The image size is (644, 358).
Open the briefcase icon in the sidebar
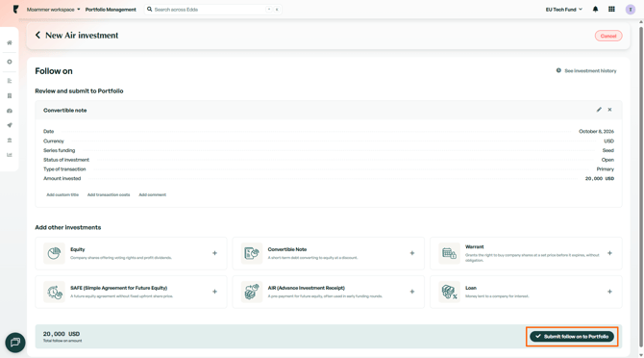(x=10, y=111)
